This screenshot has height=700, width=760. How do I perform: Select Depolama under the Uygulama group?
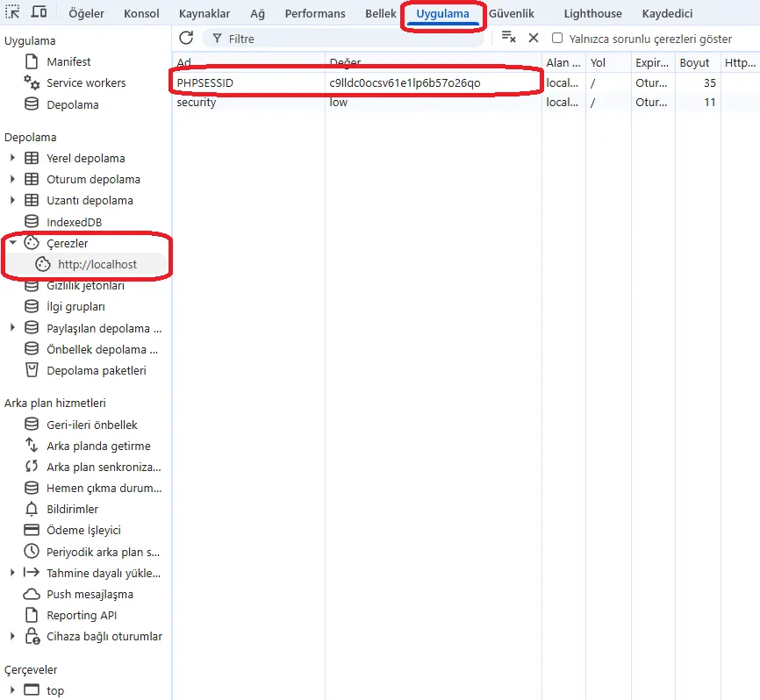[72, 104]
